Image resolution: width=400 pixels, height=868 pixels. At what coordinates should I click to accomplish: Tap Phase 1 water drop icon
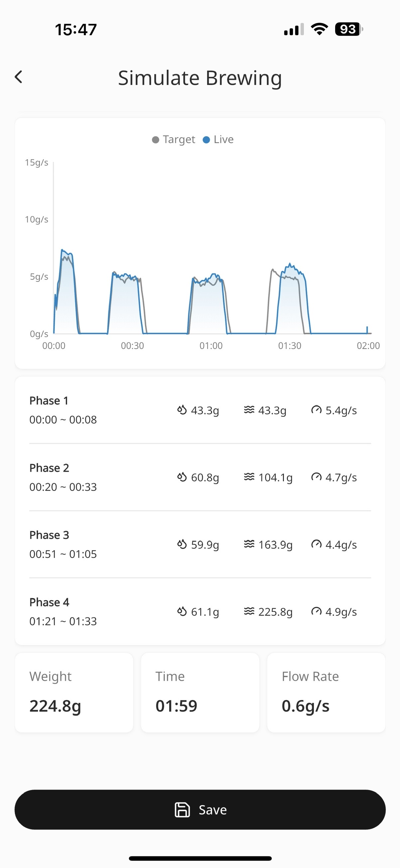click(x=182, y=410)
